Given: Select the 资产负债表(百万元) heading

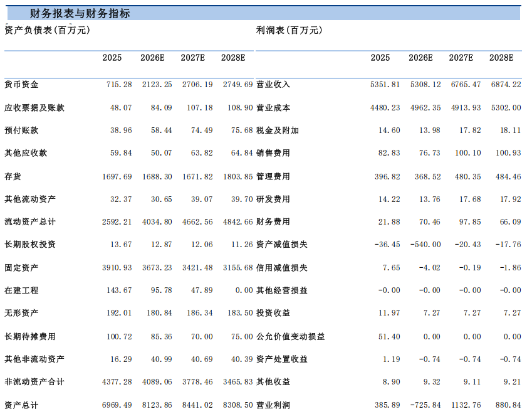Looking at the screenshot, I should (x=48, y=30).
